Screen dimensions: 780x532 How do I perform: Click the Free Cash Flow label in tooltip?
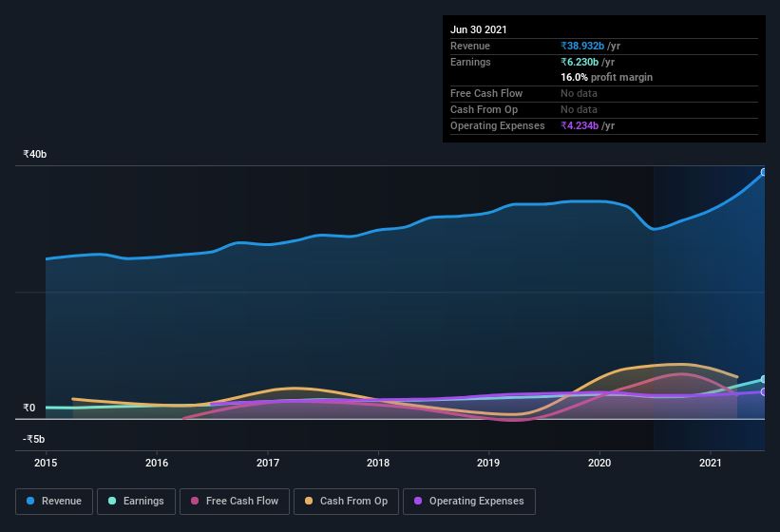(486, 93)
